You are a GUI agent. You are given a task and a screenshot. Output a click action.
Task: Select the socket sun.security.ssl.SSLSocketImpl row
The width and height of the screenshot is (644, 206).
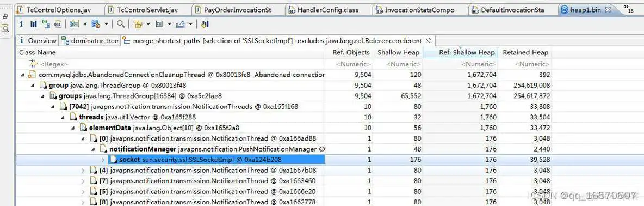tap(284, 160)
